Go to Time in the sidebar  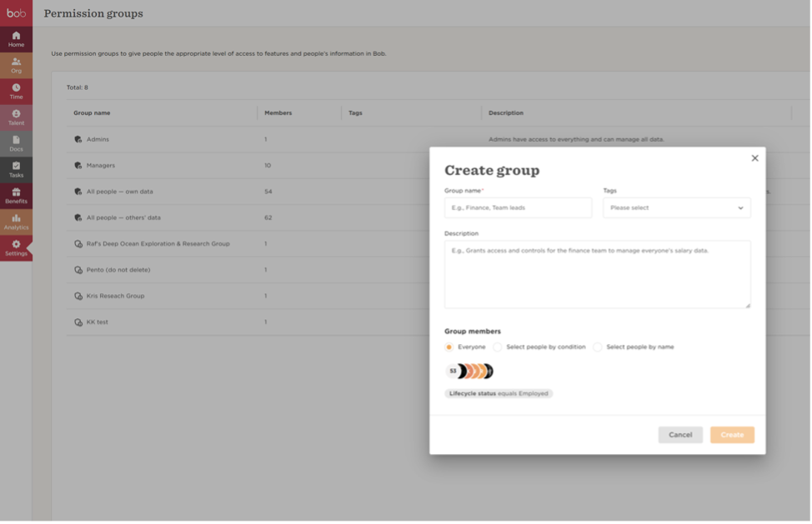pos(16,87)
